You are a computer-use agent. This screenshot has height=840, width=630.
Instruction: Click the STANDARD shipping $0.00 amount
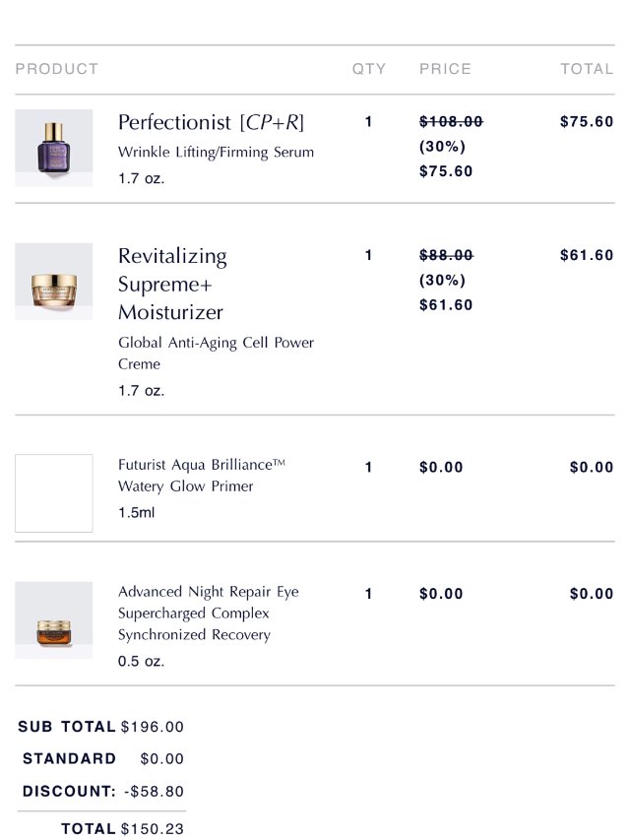tap(161, 759)
